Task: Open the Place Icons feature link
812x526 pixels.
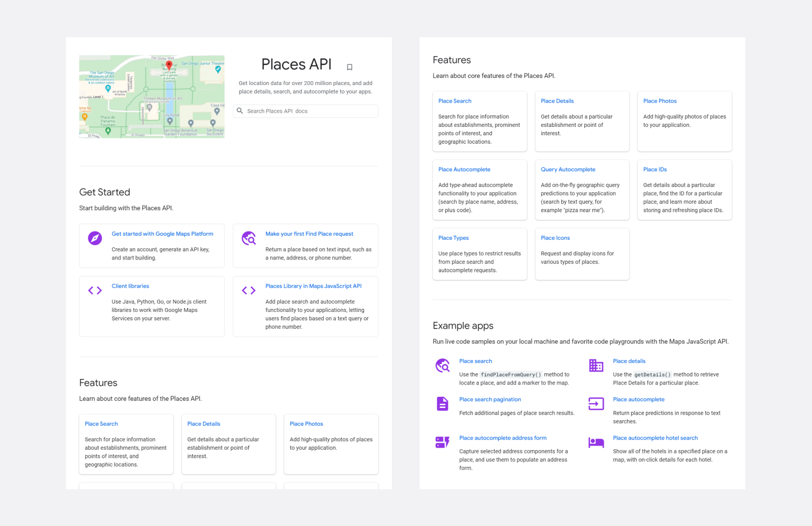Action: 555,238
